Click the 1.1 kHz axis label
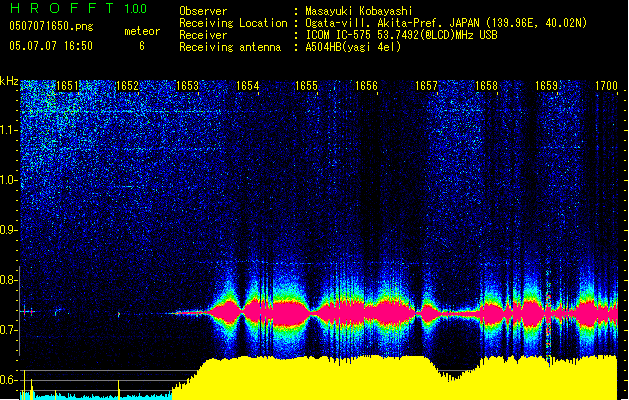 pyautogui.click(x=9, y=130)
